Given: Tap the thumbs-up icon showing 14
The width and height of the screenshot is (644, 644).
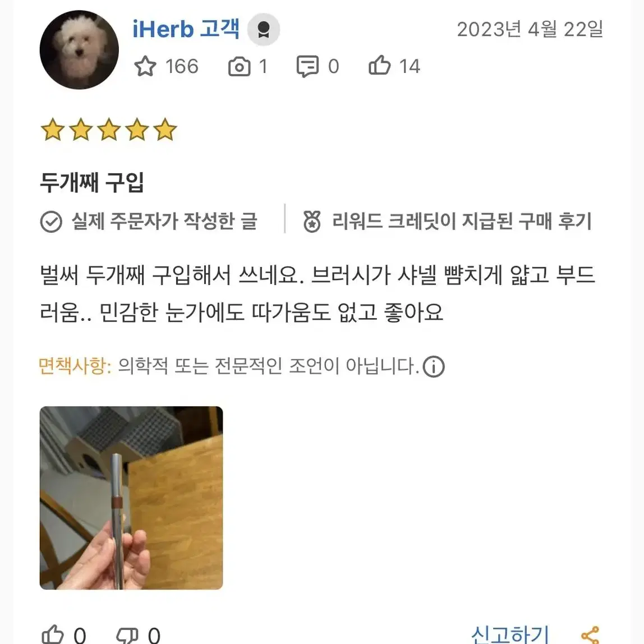Looking at the screenshot, I should 379,65.
